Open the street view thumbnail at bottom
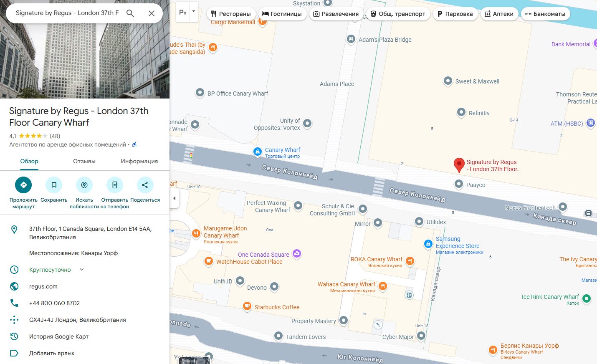Screen dimensions: 597x364 [x=195, y=360]
